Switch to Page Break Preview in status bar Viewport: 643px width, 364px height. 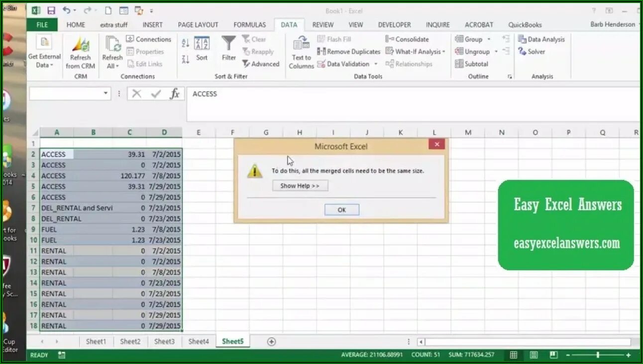tap(553, 355)
